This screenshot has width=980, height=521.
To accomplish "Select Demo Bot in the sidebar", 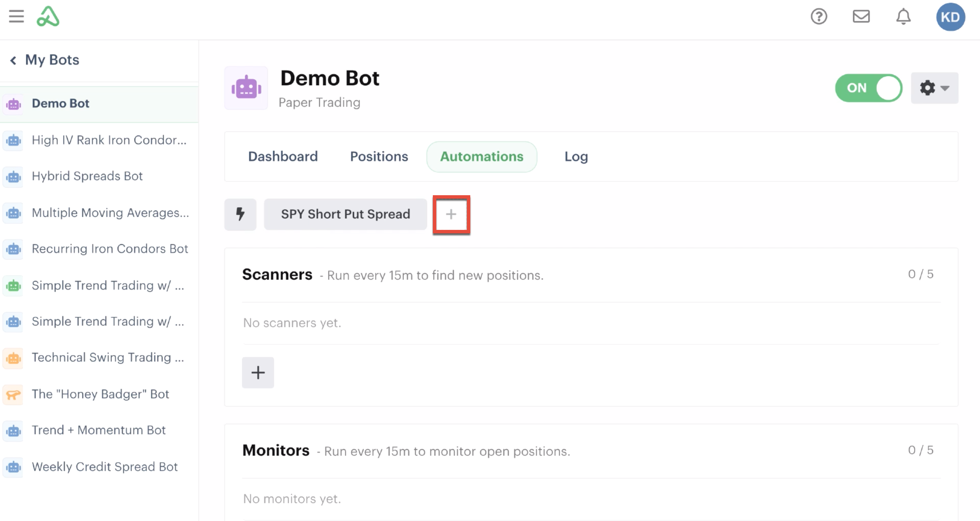I will (99, 104).
